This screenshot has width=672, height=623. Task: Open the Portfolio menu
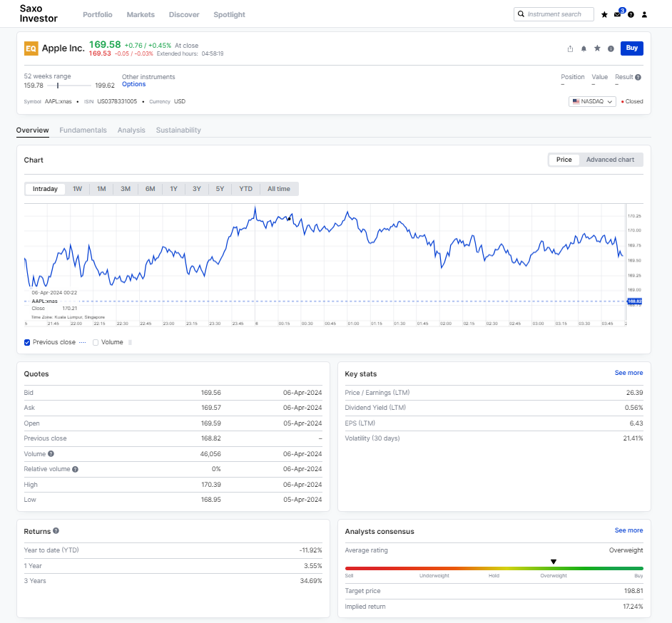pos(97,14)
